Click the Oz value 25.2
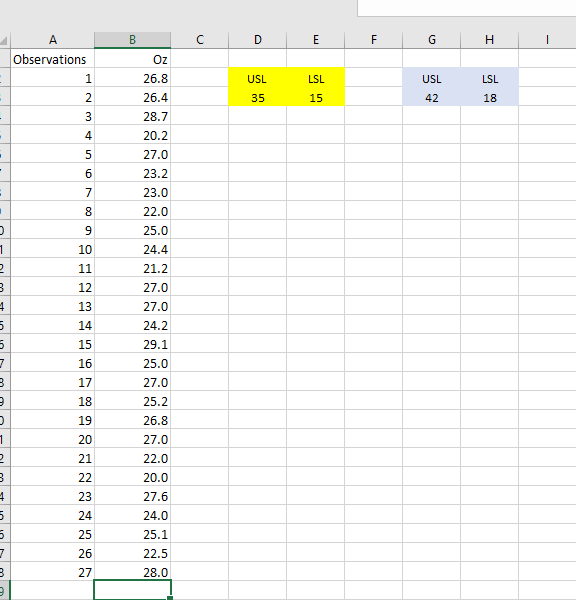Screen dimensions: 576x600 [x=132, y=401]
